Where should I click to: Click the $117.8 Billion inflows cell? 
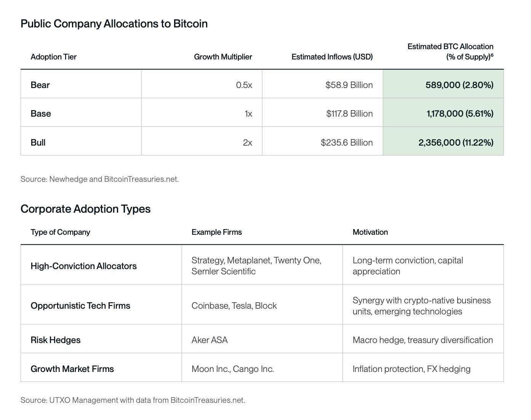(x=349, y=114)
